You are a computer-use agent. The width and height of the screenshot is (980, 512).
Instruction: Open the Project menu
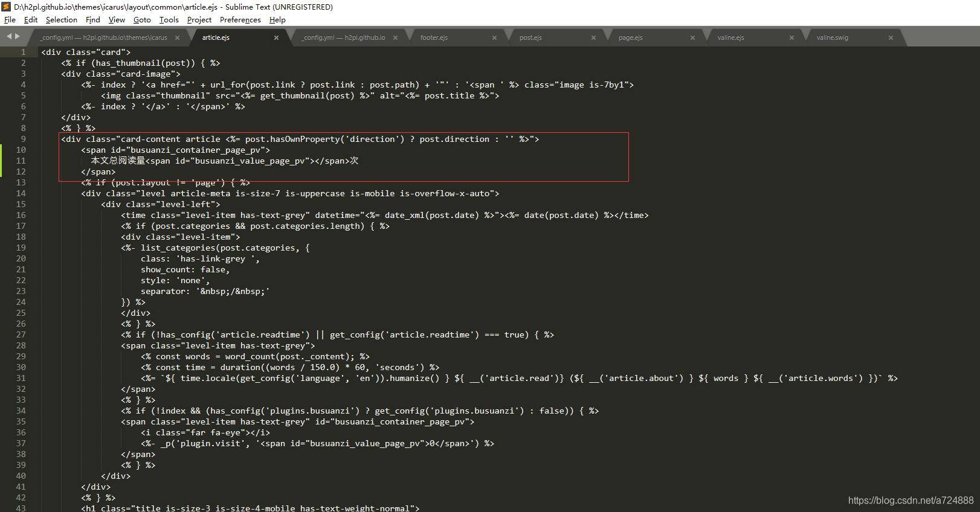199,20
